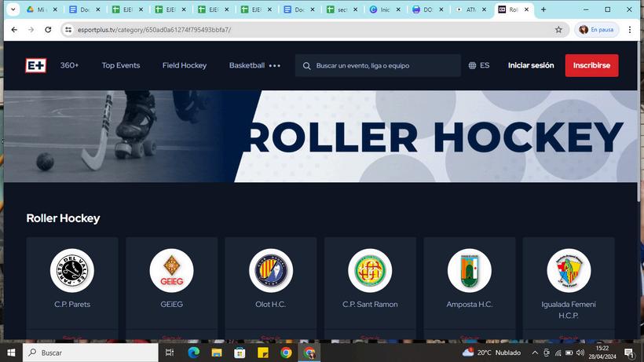Bookmark this page with star icon

click(x=558, y=30)
